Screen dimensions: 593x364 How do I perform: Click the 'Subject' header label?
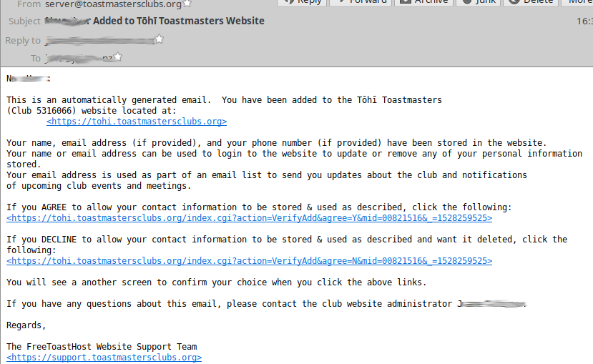[x=24, y=21]
